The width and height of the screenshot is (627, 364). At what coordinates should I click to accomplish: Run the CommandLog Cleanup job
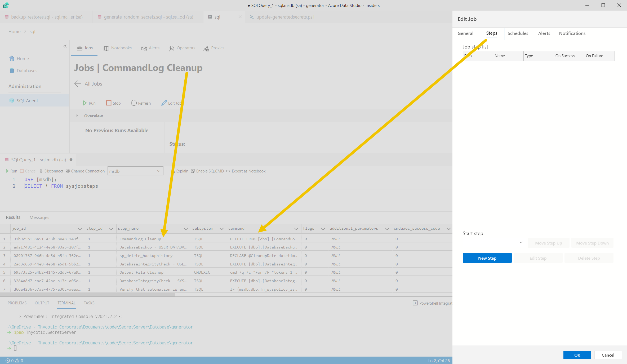[89, 103]
